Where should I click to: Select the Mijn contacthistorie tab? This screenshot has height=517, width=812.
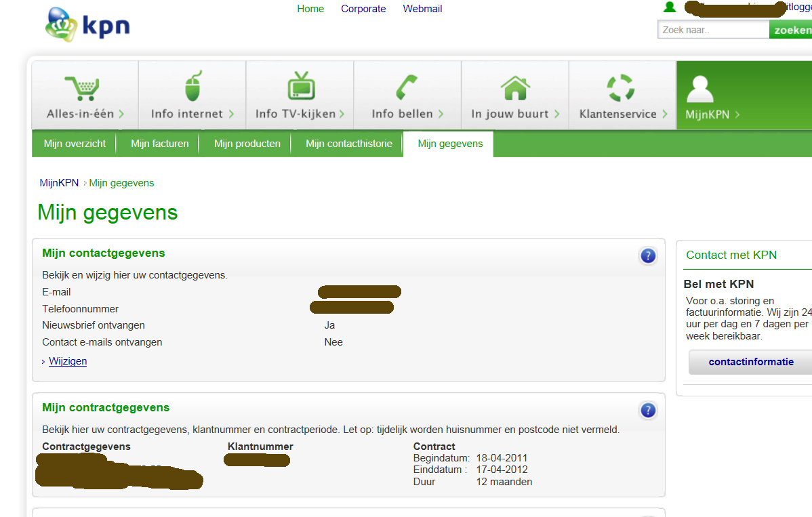pos(348,144)
